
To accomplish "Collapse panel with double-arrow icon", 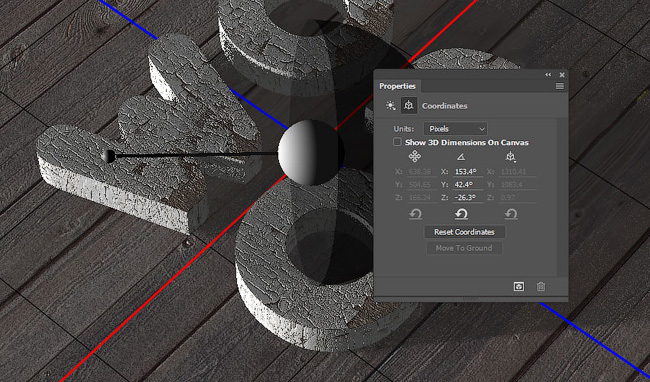I will [548, 75].
